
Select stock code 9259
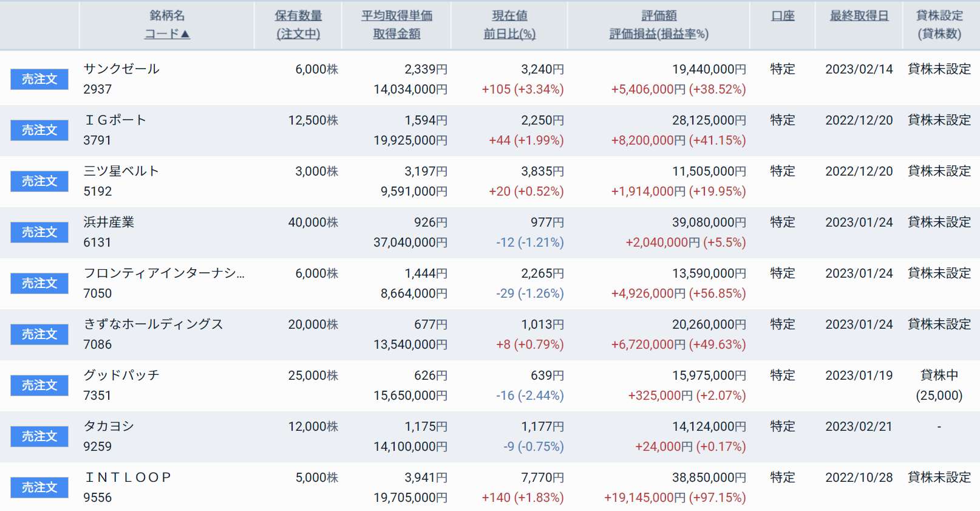coord(98,447)
